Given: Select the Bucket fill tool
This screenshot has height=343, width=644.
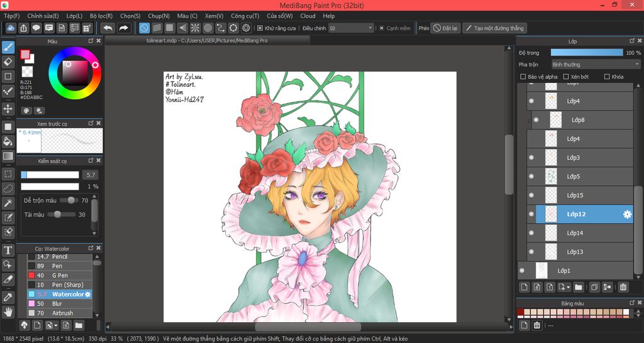Looking at the screenshot, I should click(8, 141).
